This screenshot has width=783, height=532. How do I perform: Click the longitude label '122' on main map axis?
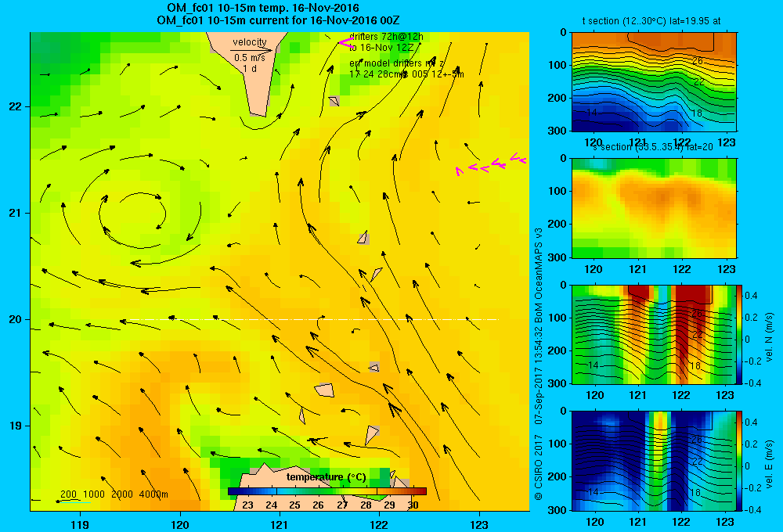(x=379, y=524)
